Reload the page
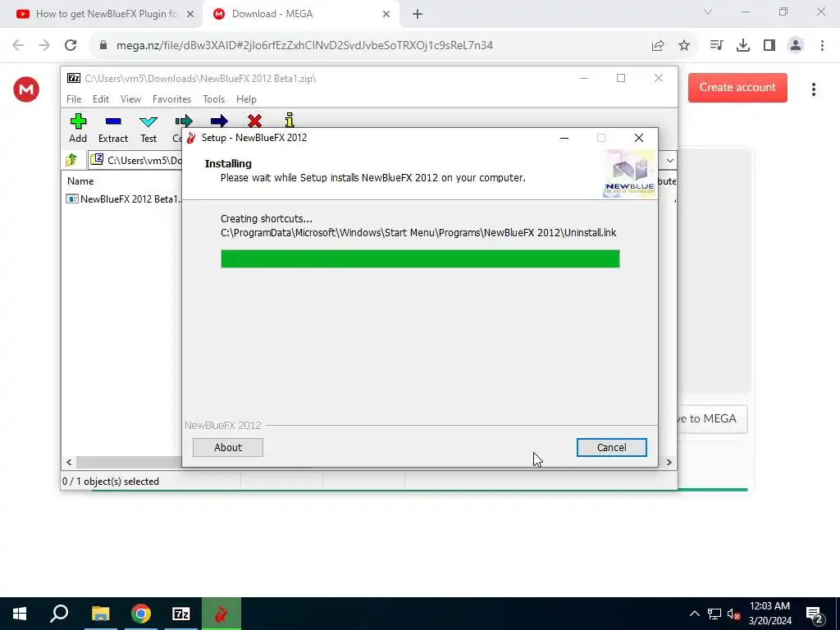 pyautogui.click(x=71, y=46)
